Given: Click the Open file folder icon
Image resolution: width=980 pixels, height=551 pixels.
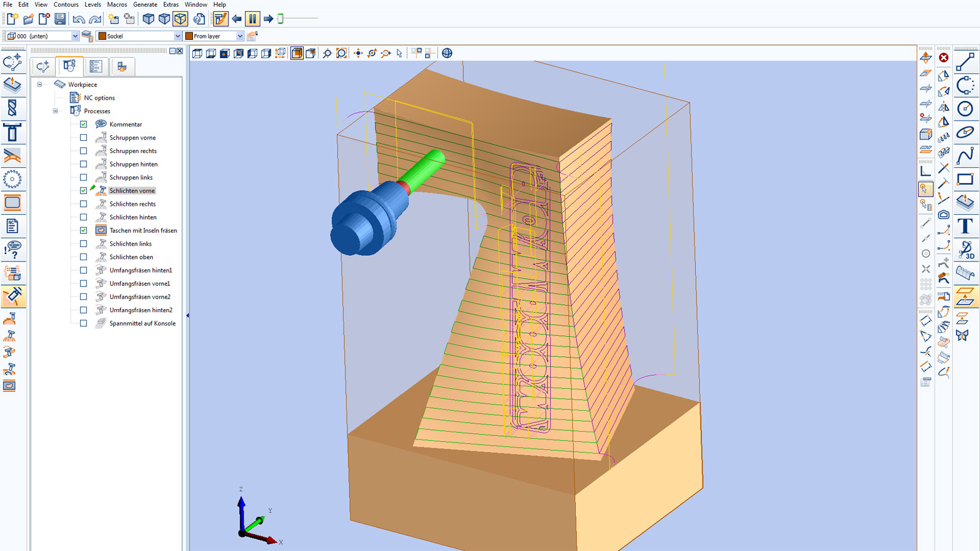Looking at the screenshot, I should coord(28,19).
